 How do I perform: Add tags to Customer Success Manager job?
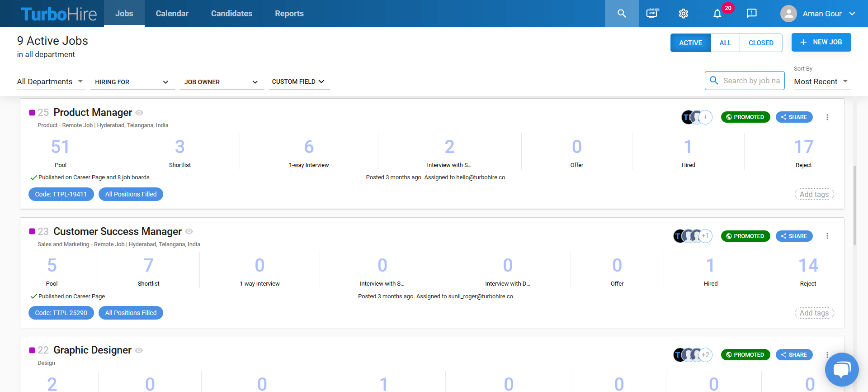pyautogui.click(x=814, y=313)
